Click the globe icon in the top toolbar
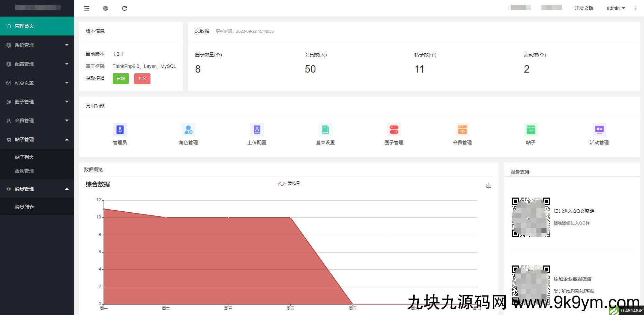This screenshot has height=315, width=644. 106,8
